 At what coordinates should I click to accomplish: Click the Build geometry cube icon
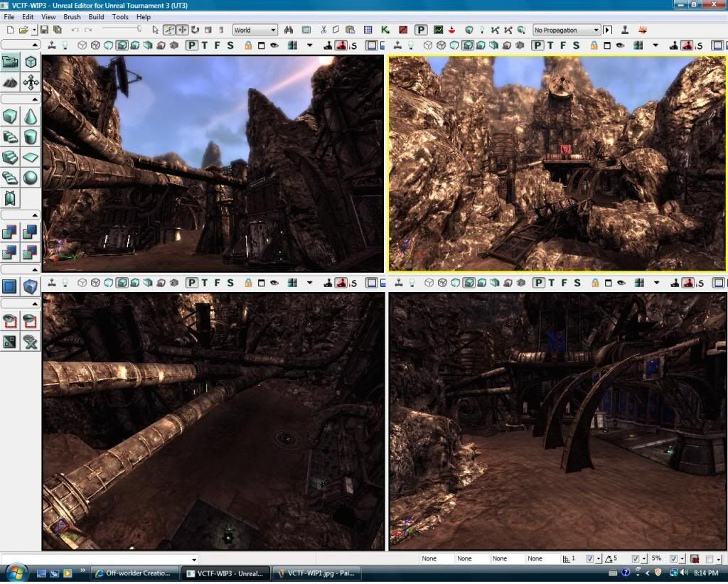click(469, 30)
